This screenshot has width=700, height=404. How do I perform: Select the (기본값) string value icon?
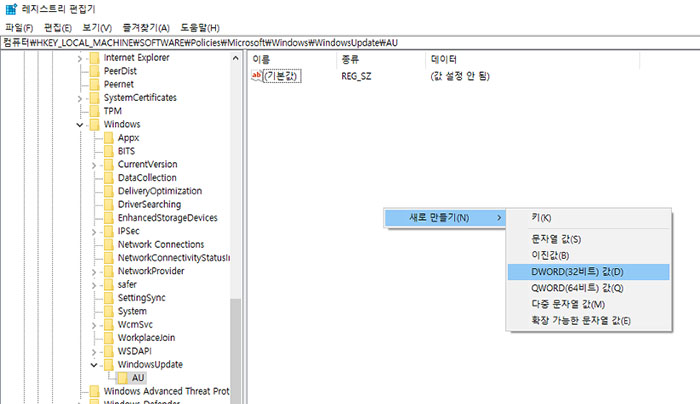257,76
